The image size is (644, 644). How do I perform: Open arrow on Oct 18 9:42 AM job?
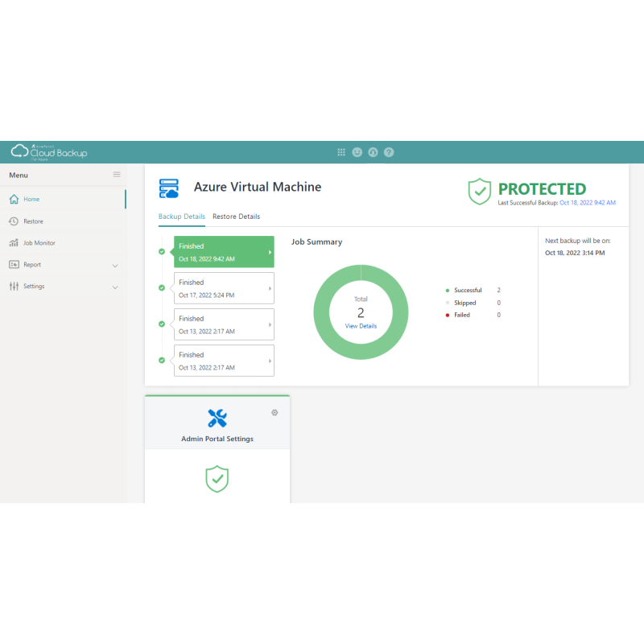270,252
